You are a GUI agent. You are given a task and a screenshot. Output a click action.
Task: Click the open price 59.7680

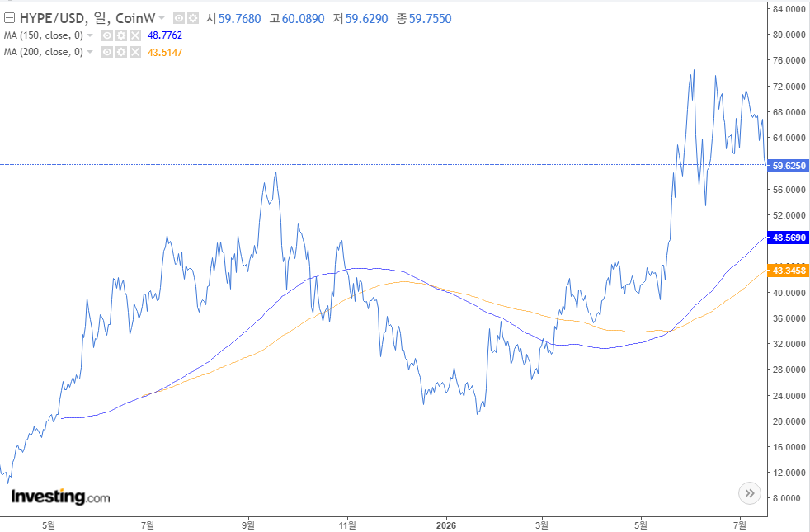click(x=240, y=19)
